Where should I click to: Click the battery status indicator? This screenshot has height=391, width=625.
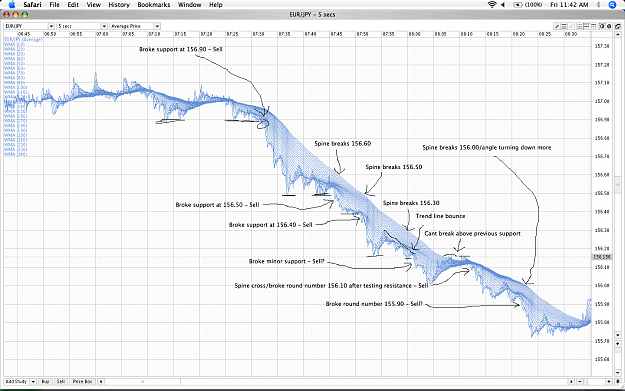(527, 5)
